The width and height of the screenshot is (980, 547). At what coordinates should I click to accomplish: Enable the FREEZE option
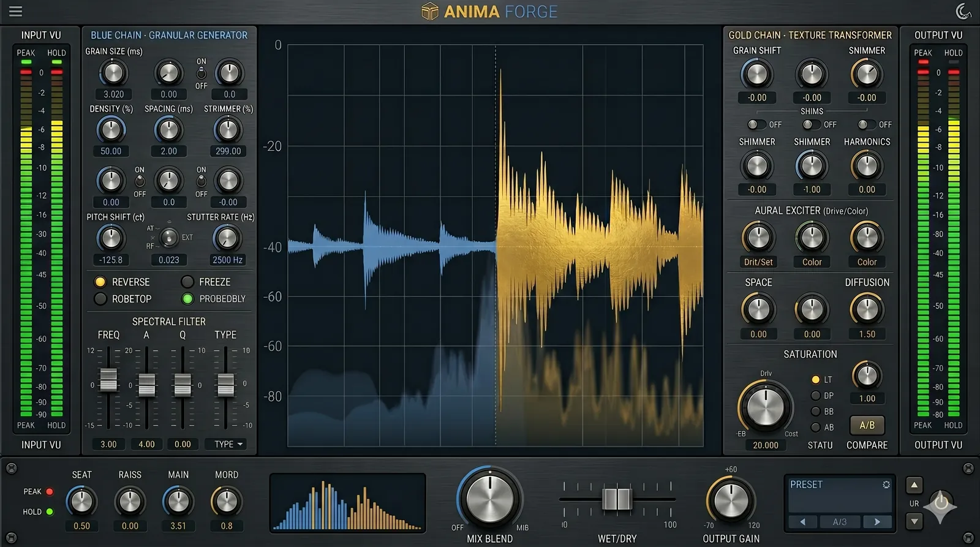(x=187, y=282)
